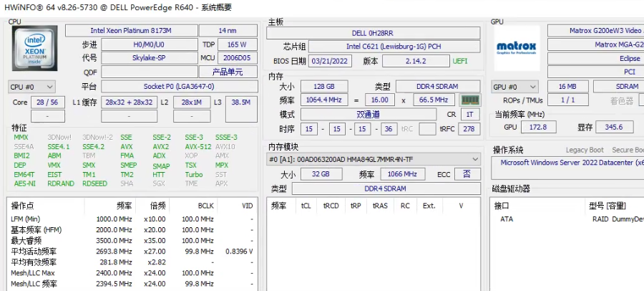The width and height of the screenshot is (644, 291).
Task: Click the Core 28 / 56 value
Action: pos(47,102)
